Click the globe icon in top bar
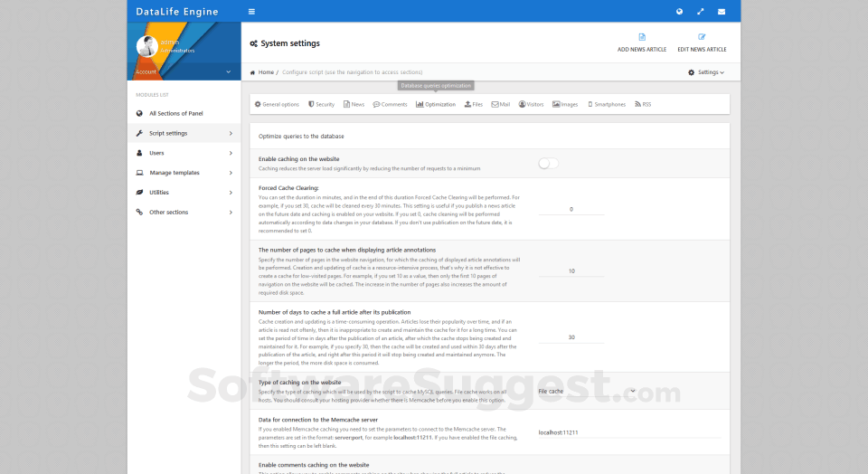 tap(679, 12)
